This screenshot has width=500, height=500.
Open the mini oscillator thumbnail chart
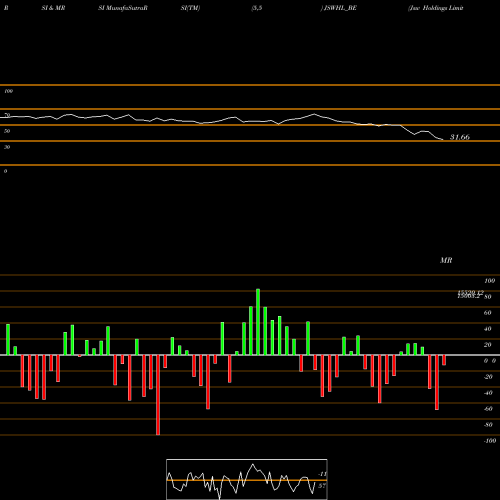pos(247,479)
